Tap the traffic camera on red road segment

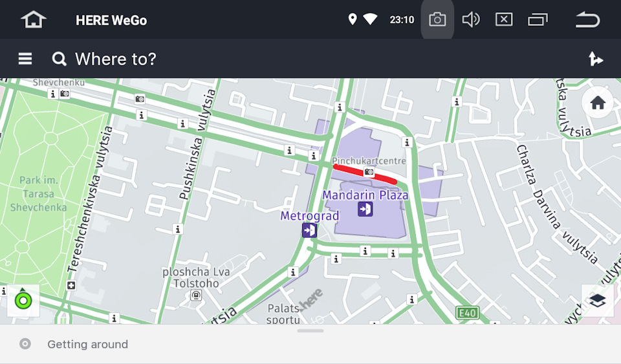point(369,172)
